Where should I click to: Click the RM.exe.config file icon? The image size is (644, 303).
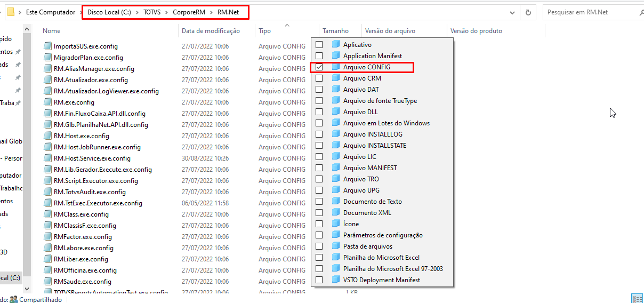[47, 102]
